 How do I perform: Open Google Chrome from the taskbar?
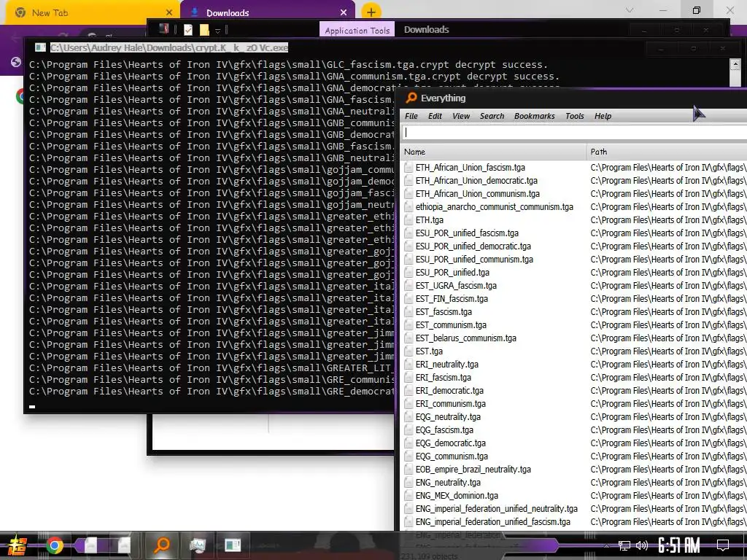[x=54, y=545]
